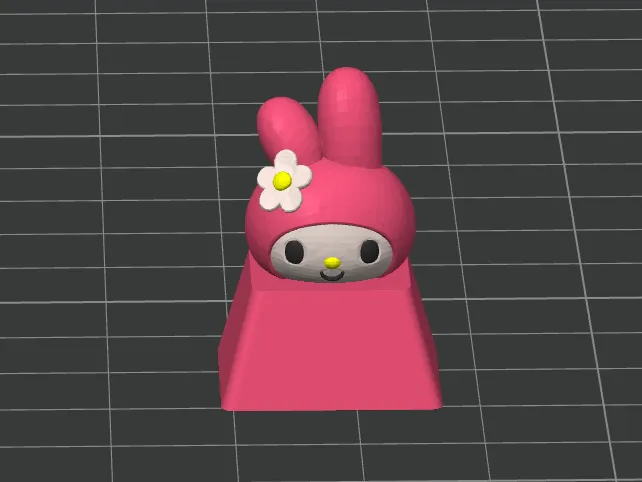Select the pink bunny keycap model
642x482 pixels.
pos(330,240)
